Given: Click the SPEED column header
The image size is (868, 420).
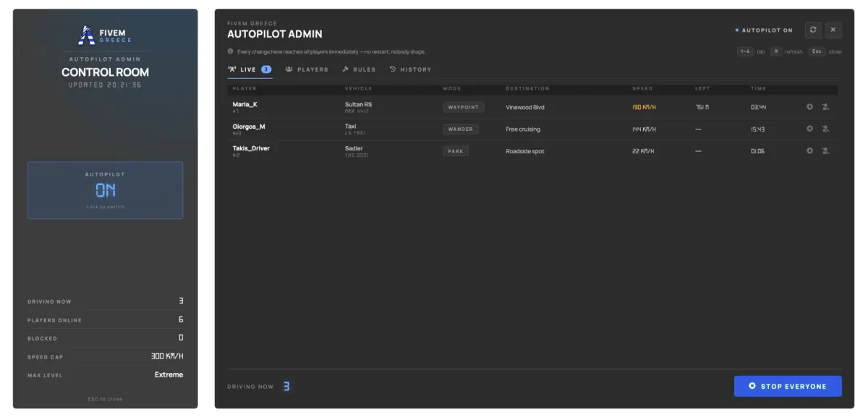Looking at the screenshot, I should point(642,88).
